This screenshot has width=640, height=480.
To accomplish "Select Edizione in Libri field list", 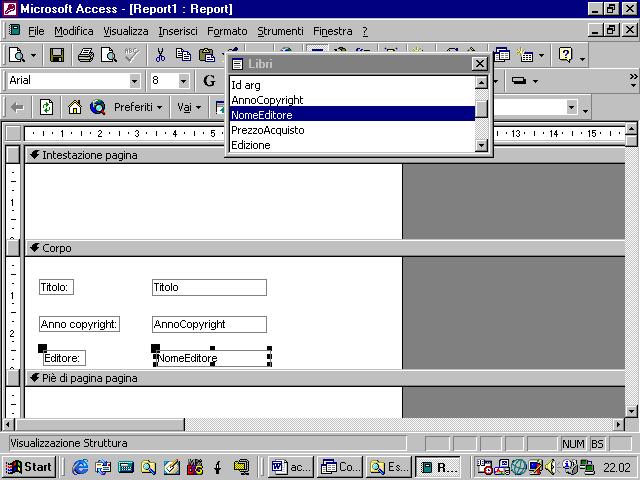I will click(352, 145).
